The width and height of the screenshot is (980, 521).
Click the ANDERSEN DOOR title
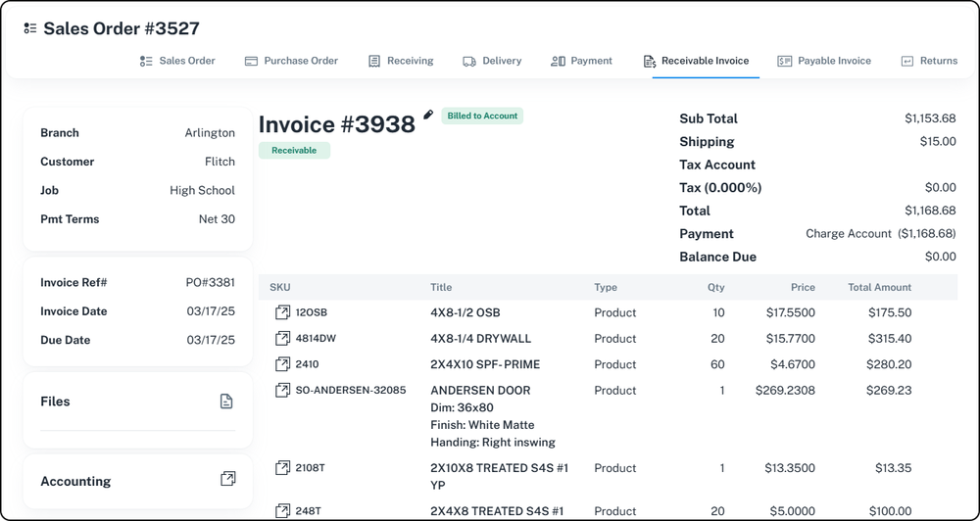(480, 391)
